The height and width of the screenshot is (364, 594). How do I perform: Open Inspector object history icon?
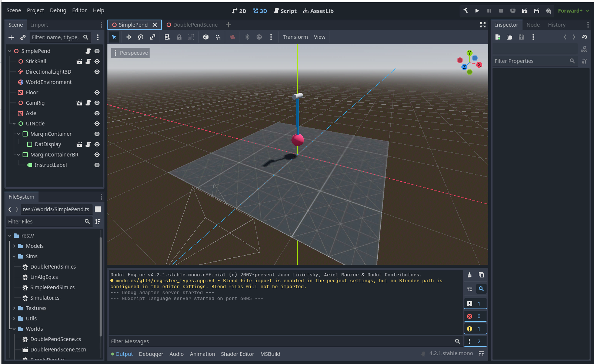coord(584,37)
